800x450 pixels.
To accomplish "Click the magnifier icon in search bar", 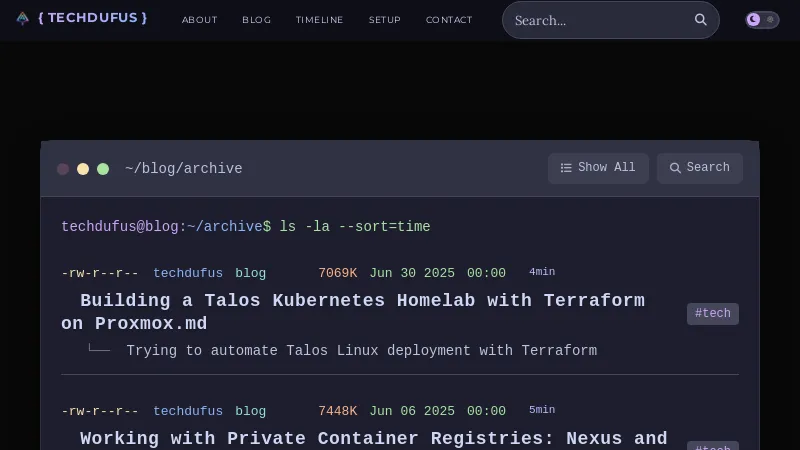I will click(701, 20).
